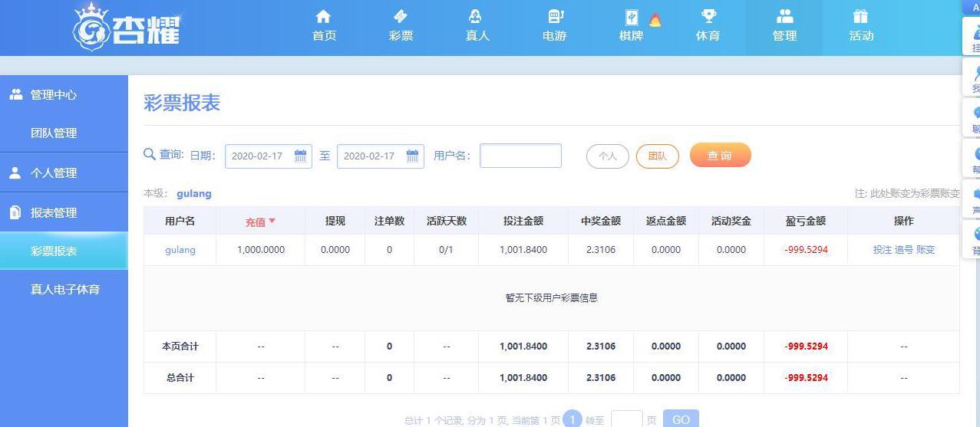Select the 团队 filter toggle
This screenshot has height=427, width=980.
(658, 156)
